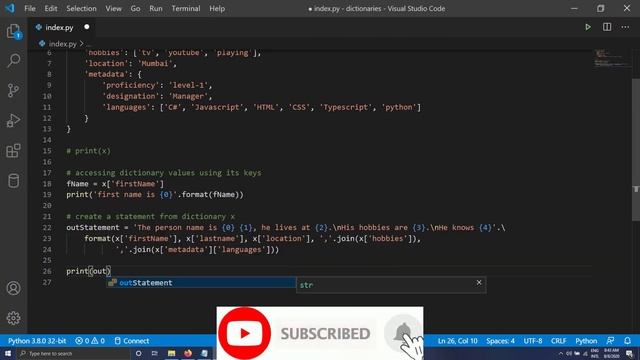
Task: Click the 'Manager' string on line 10
Action: coord(189,96)
